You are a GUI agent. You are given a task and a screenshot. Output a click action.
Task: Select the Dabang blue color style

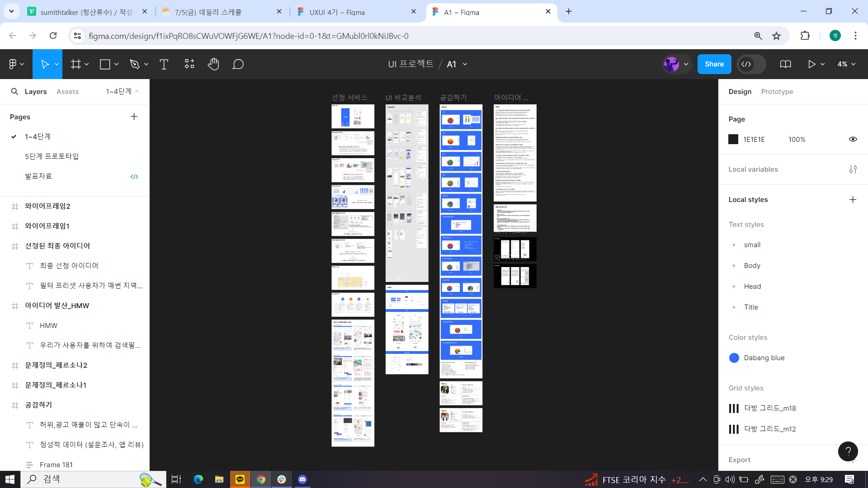click(x=764, y=358)
